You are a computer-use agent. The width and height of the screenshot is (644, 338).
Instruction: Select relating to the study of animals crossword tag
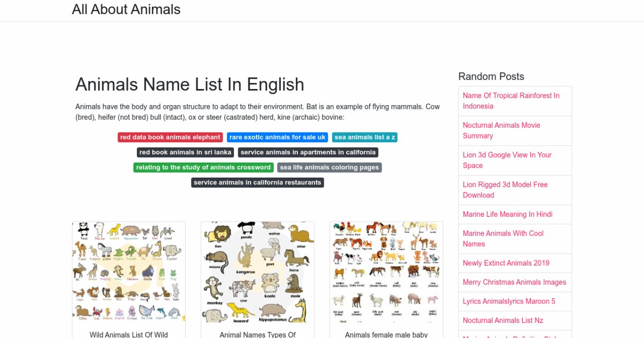203,167
